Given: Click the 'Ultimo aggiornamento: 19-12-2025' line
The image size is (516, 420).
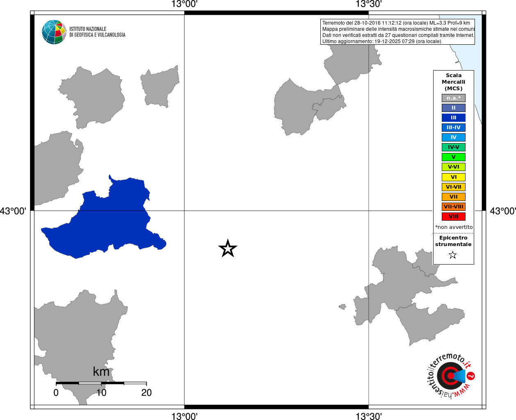Looking at the screenshot, I should (x=382, y=41).
